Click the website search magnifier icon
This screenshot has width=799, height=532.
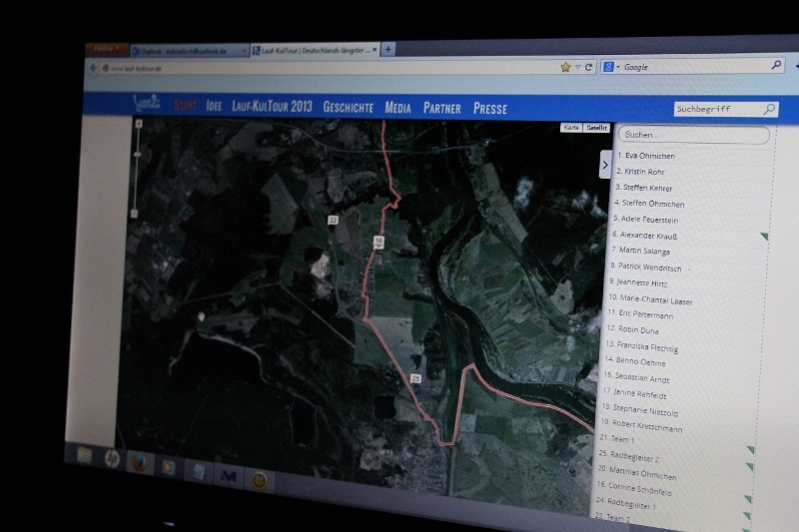768,110
